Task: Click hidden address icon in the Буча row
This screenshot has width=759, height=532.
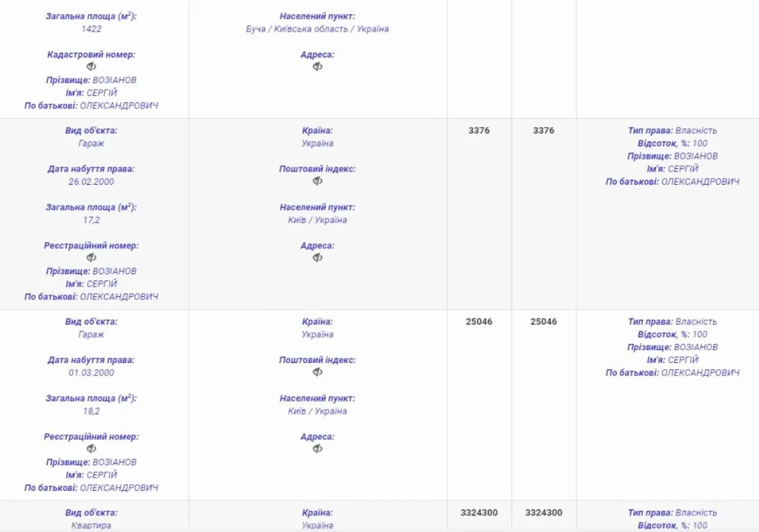Action: tap(317, 67)
